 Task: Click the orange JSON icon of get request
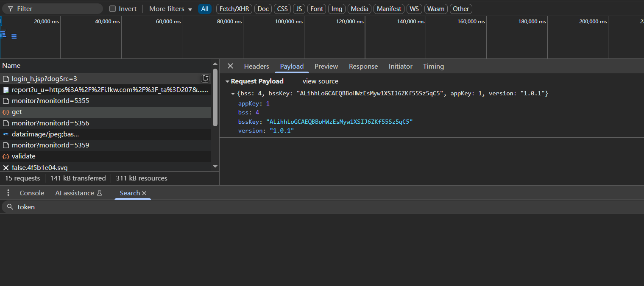click(6, 112)
